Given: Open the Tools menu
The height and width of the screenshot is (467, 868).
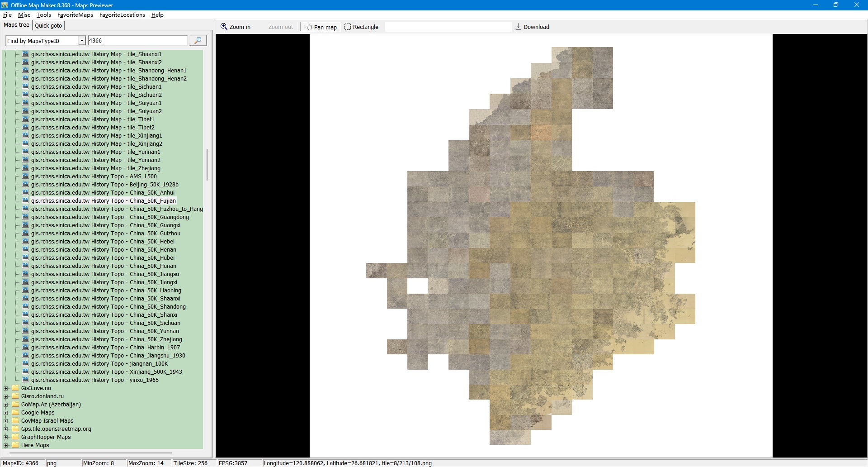Looking at the screenshot, I should [43, 15].
